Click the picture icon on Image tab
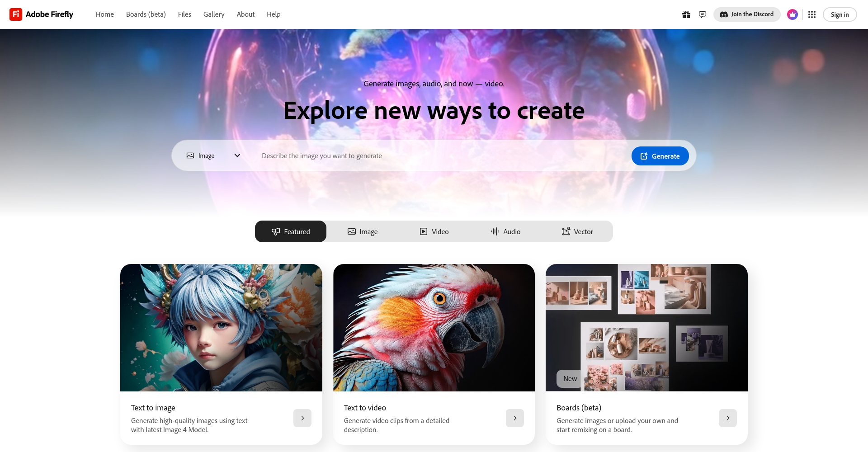This screenshot has width=868, height=452. click(x=352, y=231)
